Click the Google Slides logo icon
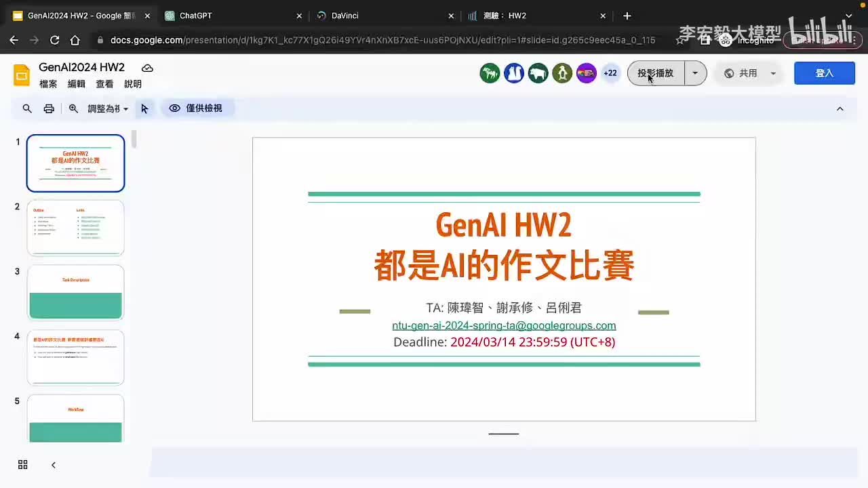Screen dimensions: 868x488 pos(22,75)
